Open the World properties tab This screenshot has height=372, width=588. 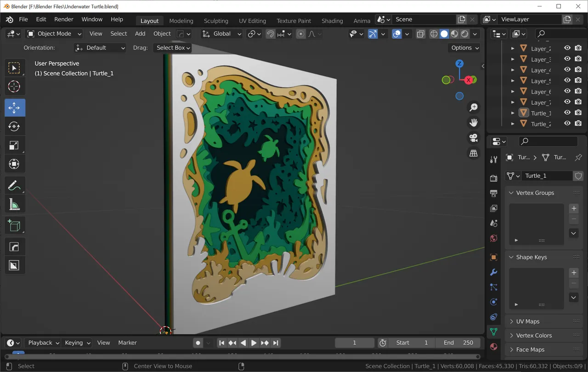(494, 238)
